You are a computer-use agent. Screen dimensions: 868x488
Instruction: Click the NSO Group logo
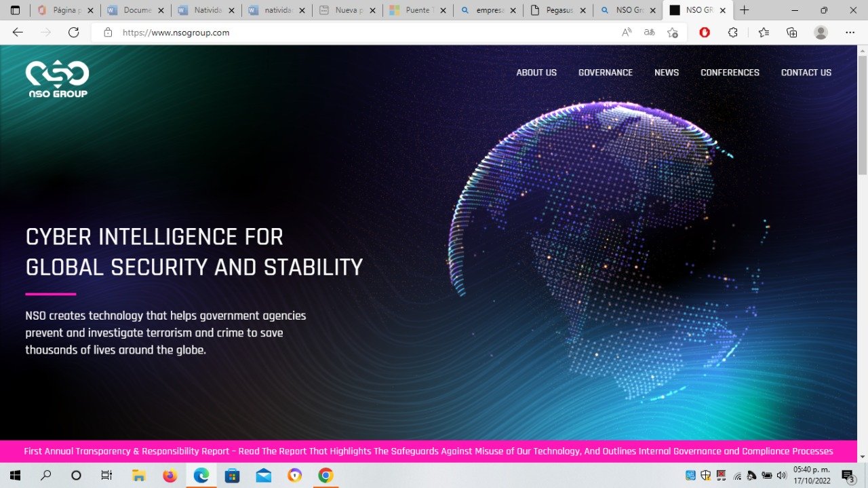[58, 79]
